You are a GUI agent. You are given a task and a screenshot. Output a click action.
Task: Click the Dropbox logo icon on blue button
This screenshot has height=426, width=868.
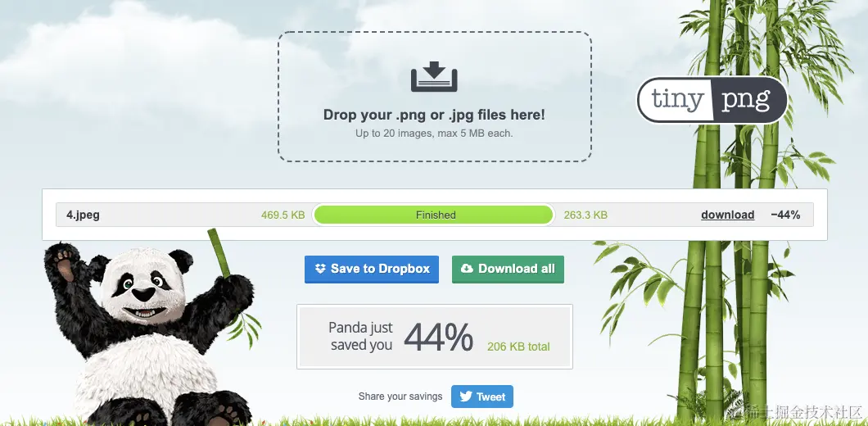point(320,269)
